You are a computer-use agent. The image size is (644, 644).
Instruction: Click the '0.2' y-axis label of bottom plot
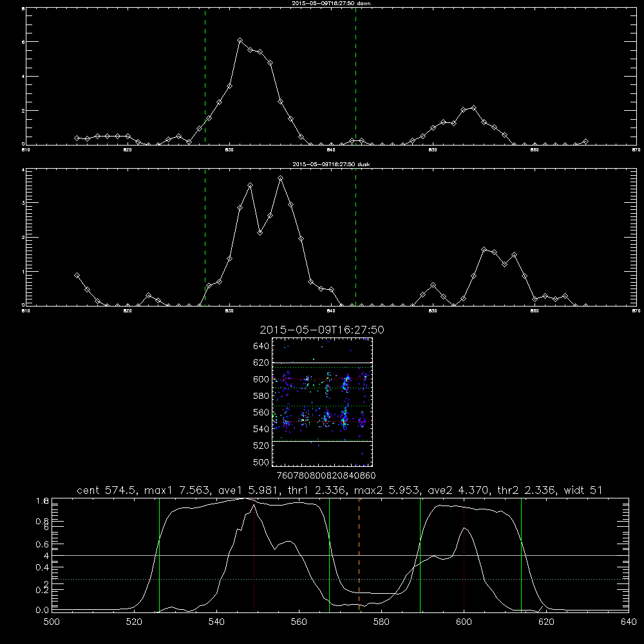point(42,590)
